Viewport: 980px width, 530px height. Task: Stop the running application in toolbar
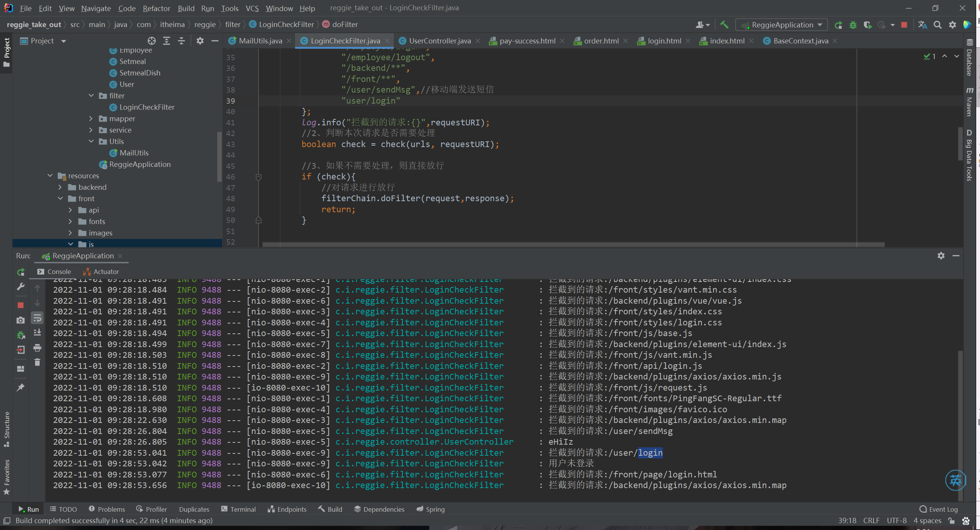pos(904,25)
